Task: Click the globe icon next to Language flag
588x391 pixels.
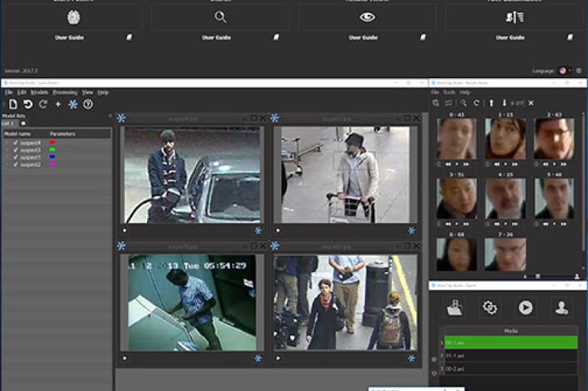Action: coord(579,70)
